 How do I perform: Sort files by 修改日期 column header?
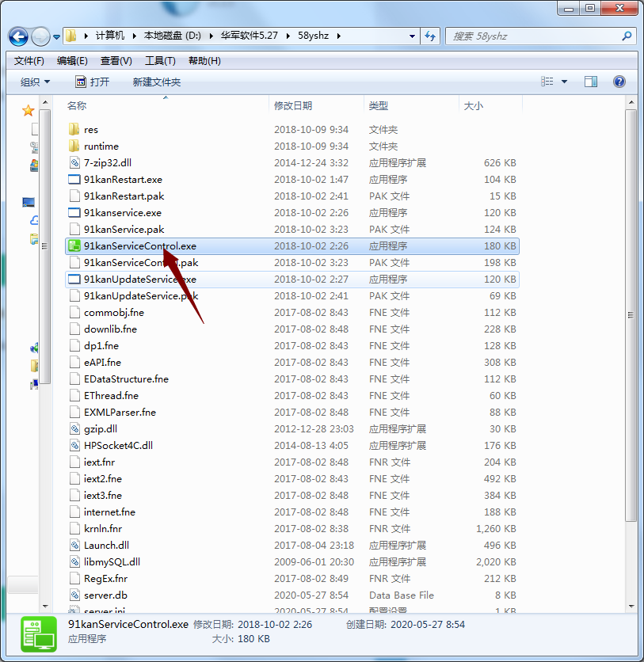pos(293,105)
